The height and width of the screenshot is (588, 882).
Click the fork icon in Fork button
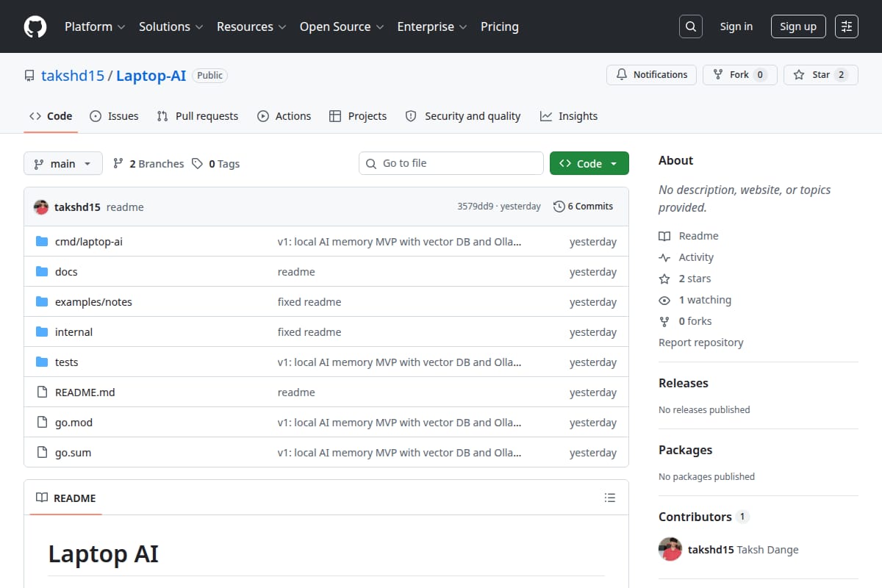click(718, 75)
